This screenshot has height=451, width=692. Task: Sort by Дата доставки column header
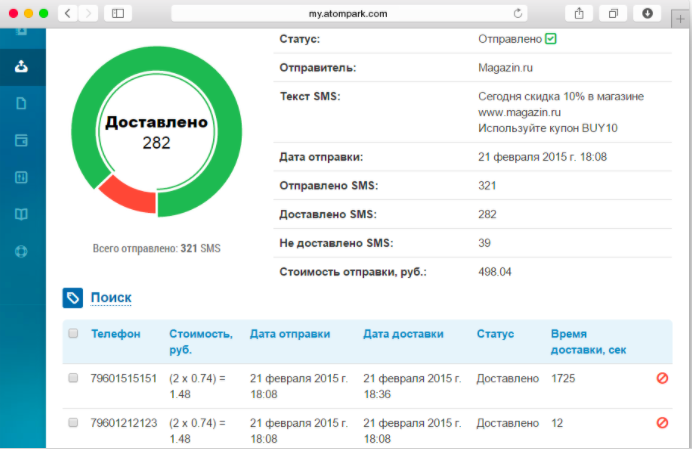click(403, 334)
